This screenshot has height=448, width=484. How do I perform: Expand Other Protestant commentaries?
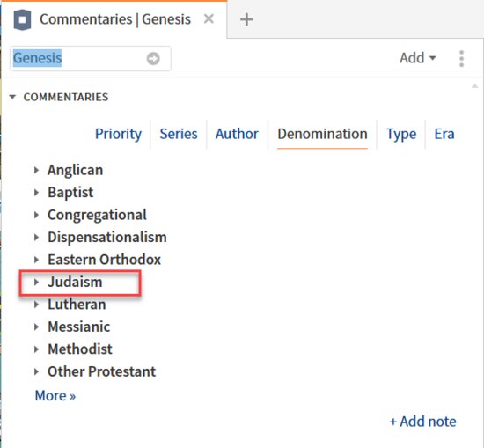[x=36, y=371]
